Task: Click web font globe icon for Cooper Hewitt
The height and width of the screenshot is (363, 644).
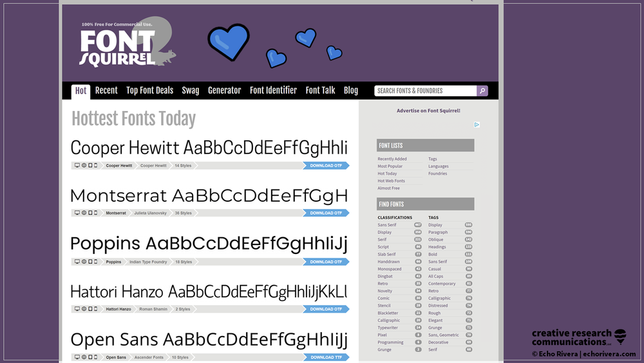Action: [84, 165]
